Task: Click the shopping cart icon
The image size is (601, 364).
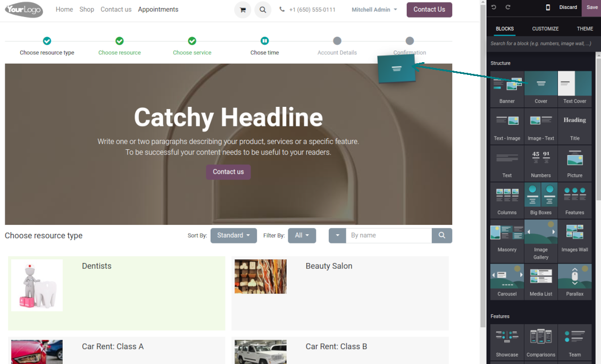Action: (x=243, y=10)
